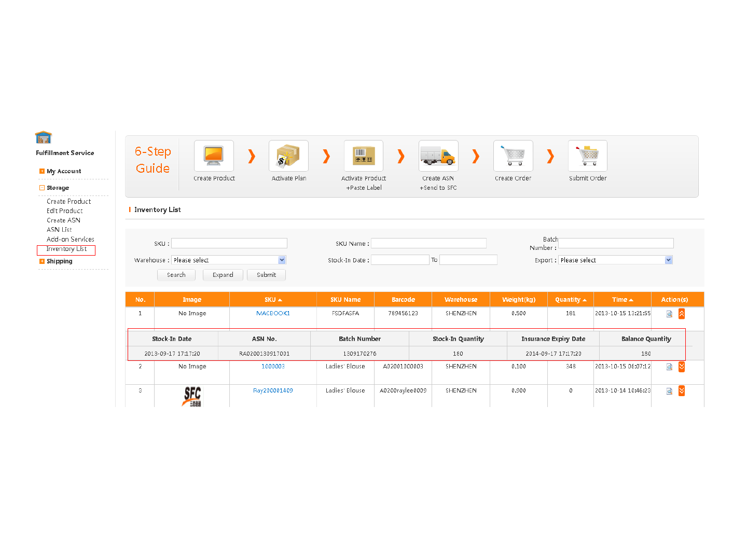Collapse batch details for MACBOOK1 row
The image size is (747, 560).
coord(682,314)
